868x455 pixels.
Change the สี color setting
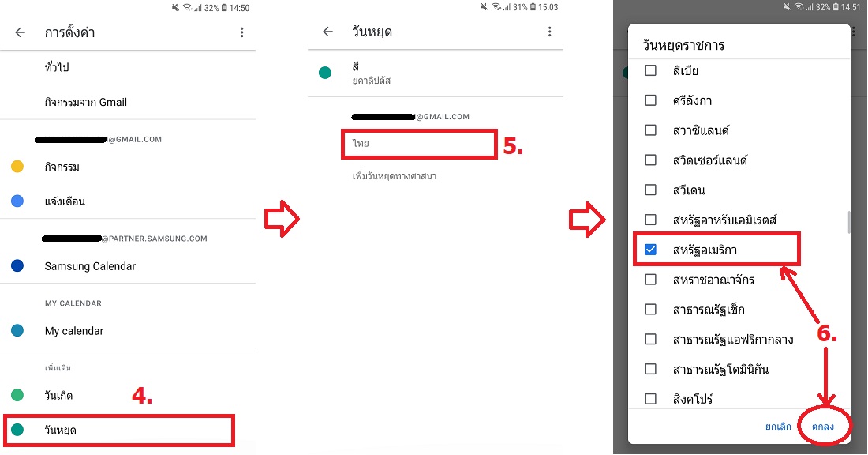(x=436, y=73)
